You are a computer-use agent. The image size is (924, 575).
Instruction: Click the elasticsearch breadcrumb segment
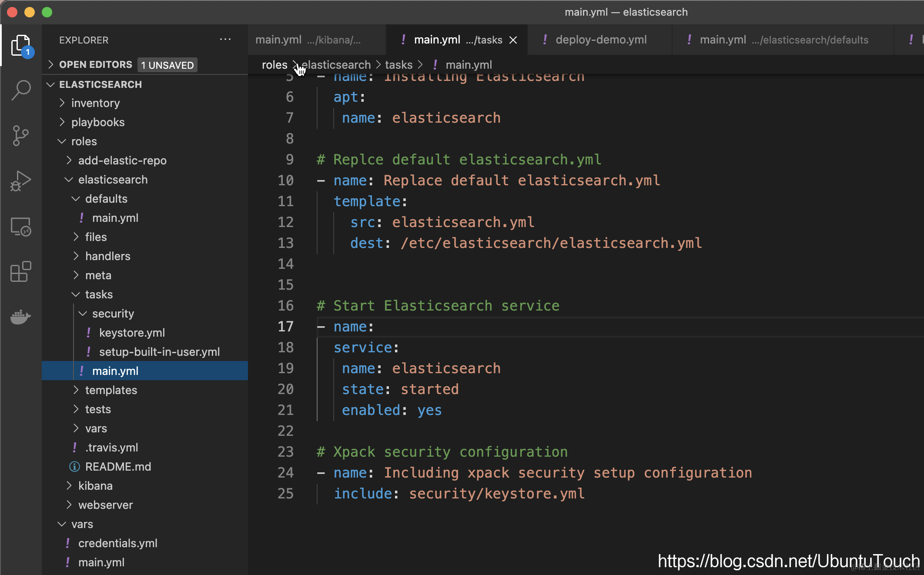(336, 65)
